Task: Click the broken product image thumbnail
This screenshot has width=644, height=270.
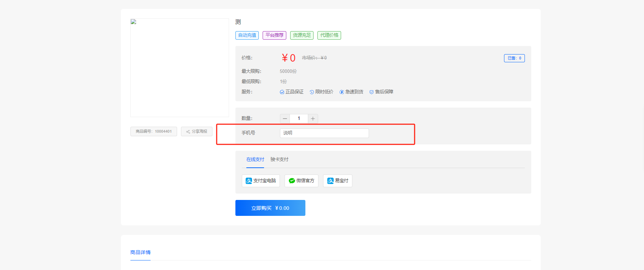Action: pos(134,22)
